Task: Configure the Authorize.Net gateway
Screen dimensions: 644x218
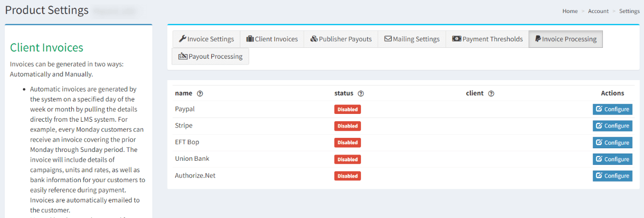Action: click(x=612, y=176)
